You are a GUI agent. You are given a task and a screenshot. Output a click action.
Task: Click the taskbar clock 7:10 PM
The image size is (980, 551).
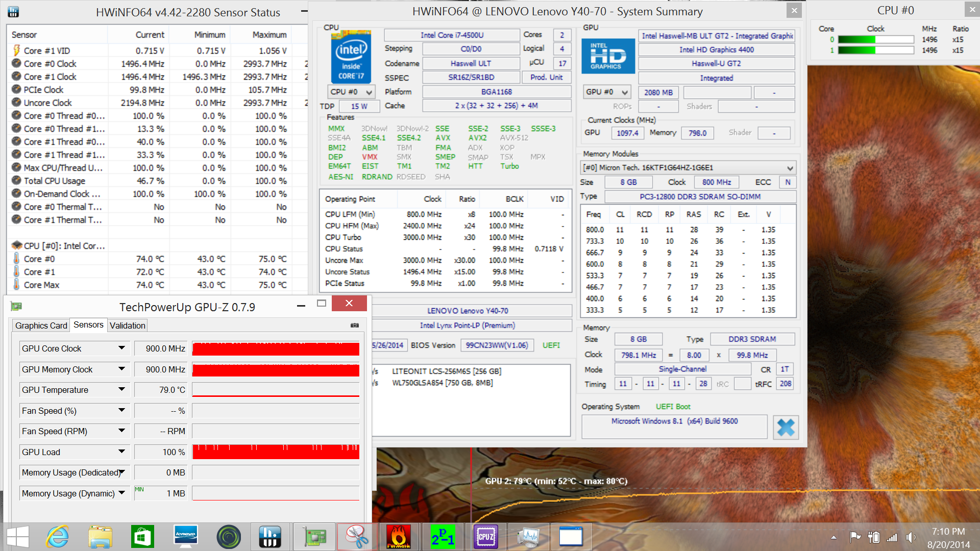(948, 532)
